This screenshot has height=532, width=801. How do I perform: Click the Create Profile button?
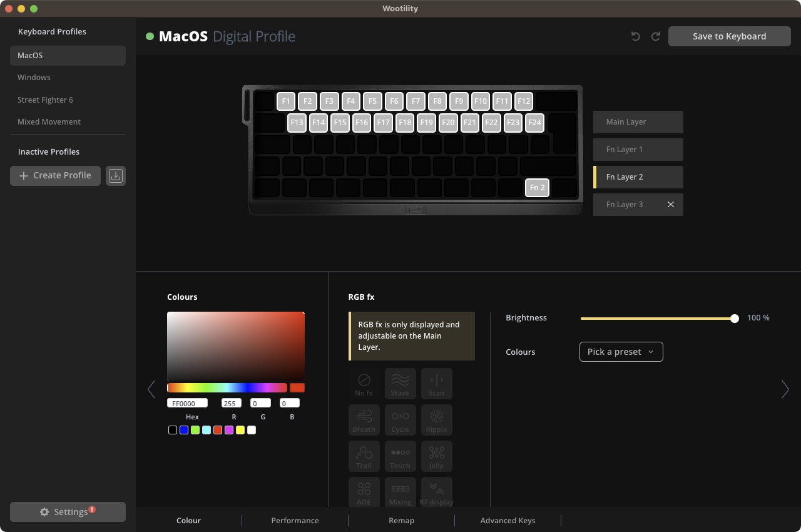pyautogui.click(x=55, y=176)
